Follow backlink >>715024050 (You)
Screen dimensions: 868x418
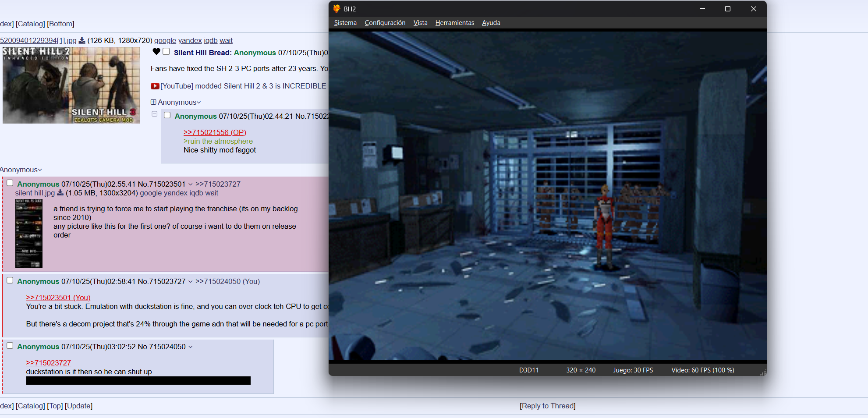[x=227, y=281]
